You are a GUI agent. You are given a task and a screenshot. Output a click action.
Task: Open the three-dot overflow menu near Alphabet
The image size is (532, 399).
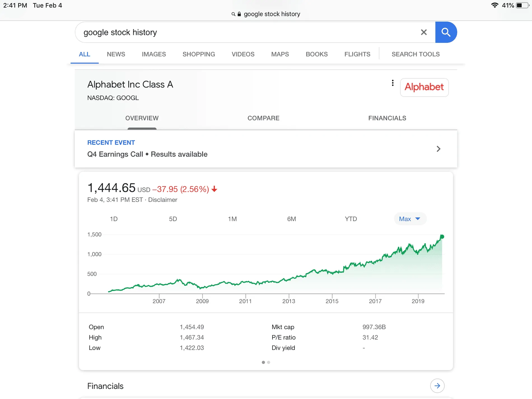coord(393,83)
